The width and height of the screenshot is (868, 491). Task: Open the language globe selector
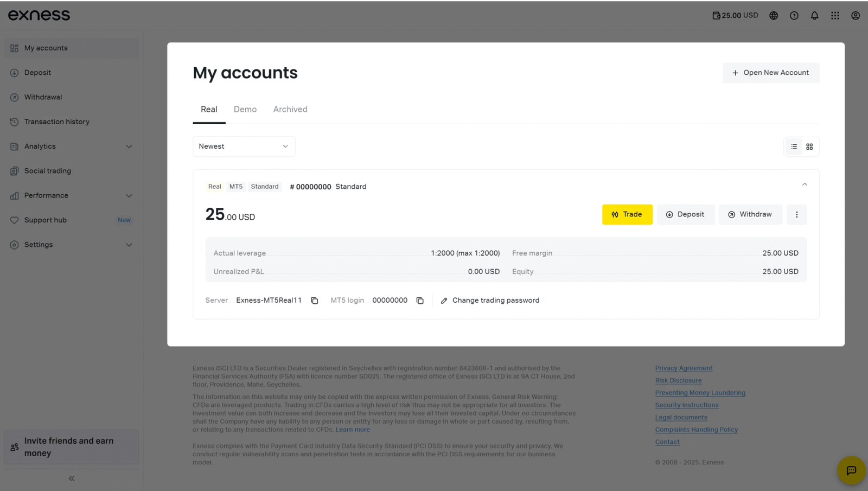(x=774, y=16)
